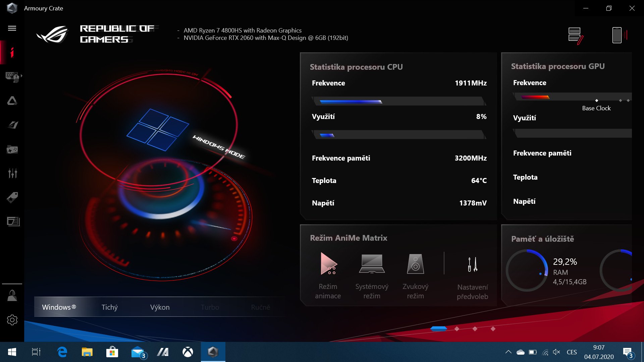Click the CPU frequency value 1911MHz
This screenshot has height=362, width=644.
(x=471, y=83)
